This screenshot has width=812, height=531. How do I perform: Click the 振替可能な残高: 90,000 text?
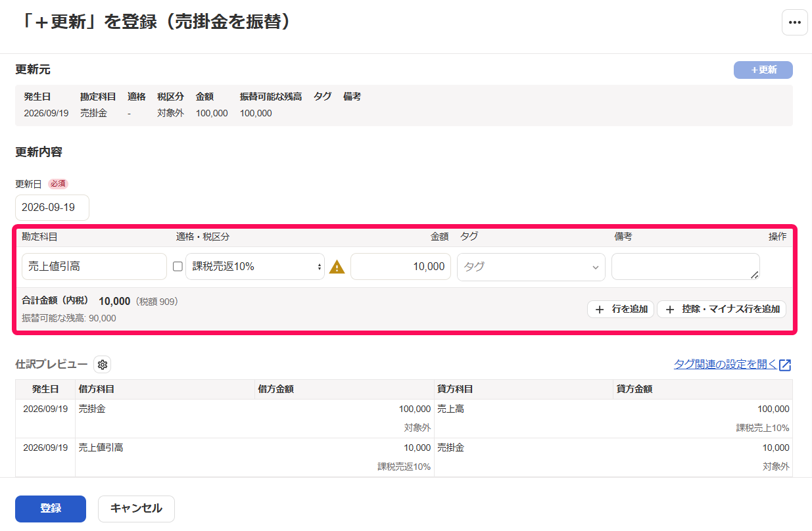pyautogui.click(x=69, y=318)
